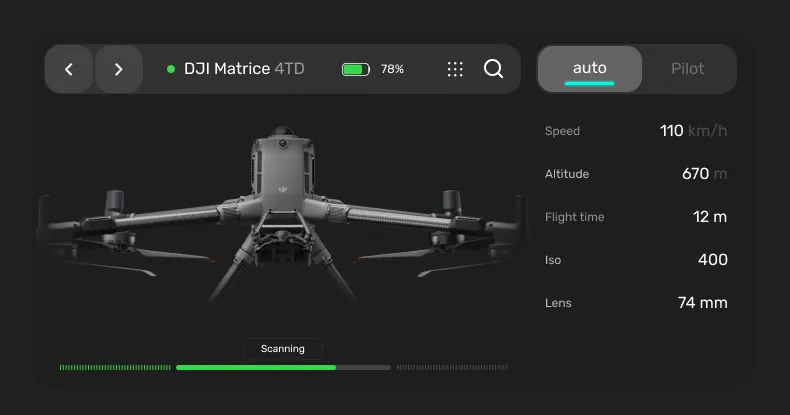Click the drone preview image
Image resolution: width=790 pixels, height=415 pixels.
tap(282, 214)
